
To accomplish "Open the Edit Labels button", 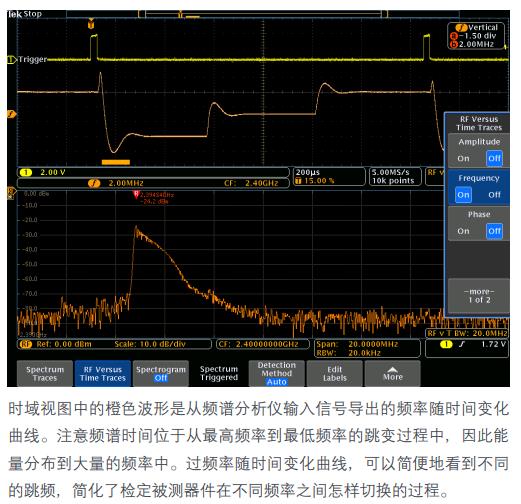I will 334,373.
